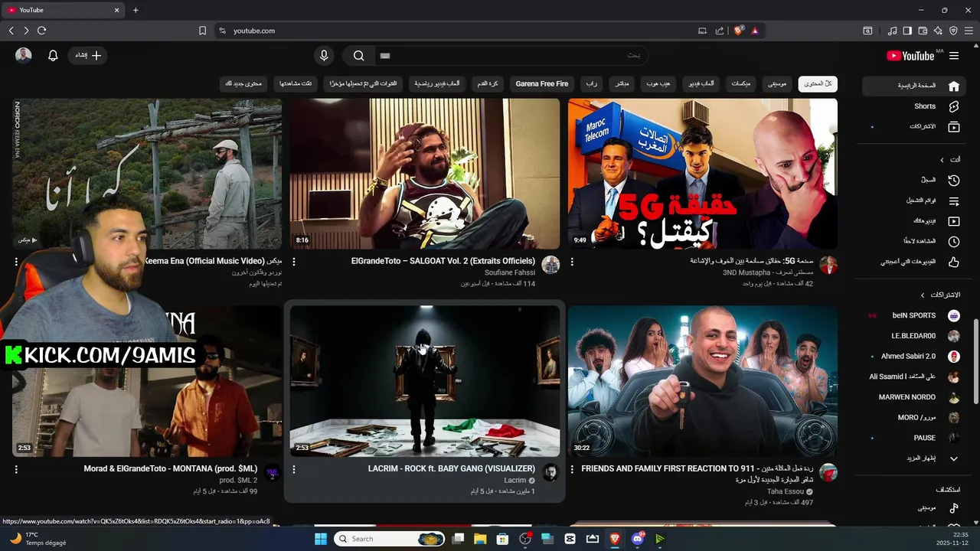
Task: Open the YouTube guide hamburger menu
Action: (954, 56)
